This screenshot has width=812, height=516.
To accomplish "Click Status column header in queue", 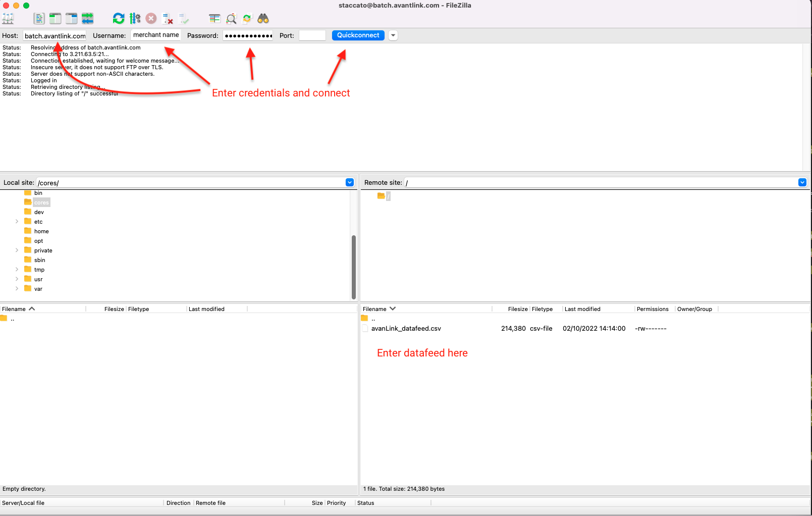I will click(393, 503).
